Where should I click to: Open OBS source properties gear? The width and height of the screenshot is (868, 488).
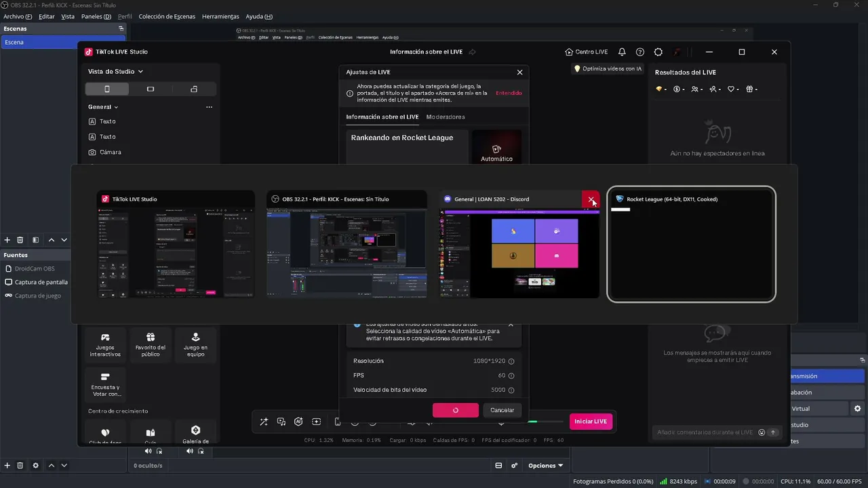pyautogui.click(x=36, y=466)
